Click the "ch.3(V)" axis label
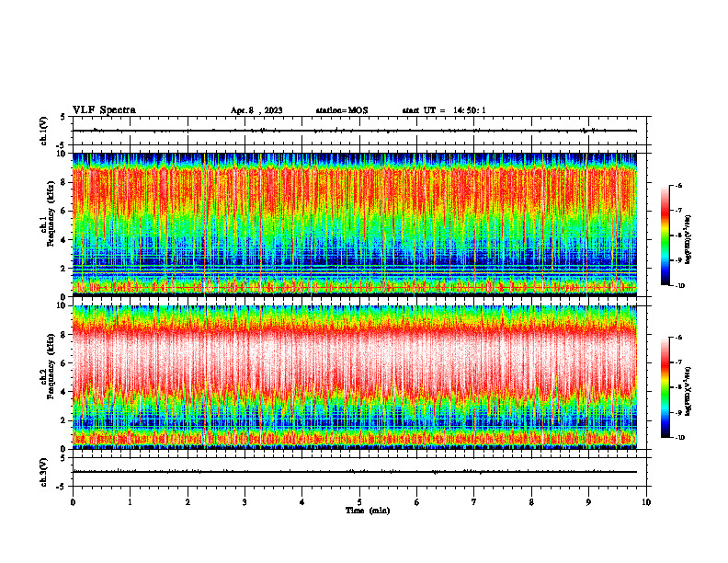 click(44, 472)
